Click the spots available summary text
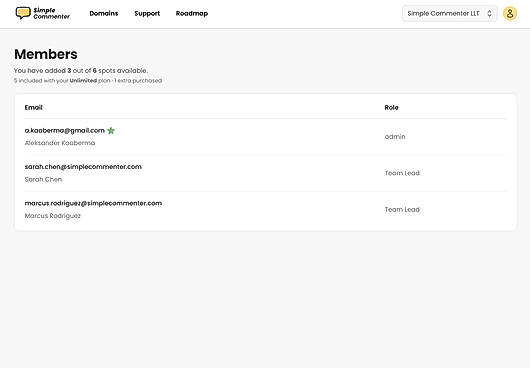This screenshot has height=368, width=530. point(81,71)
